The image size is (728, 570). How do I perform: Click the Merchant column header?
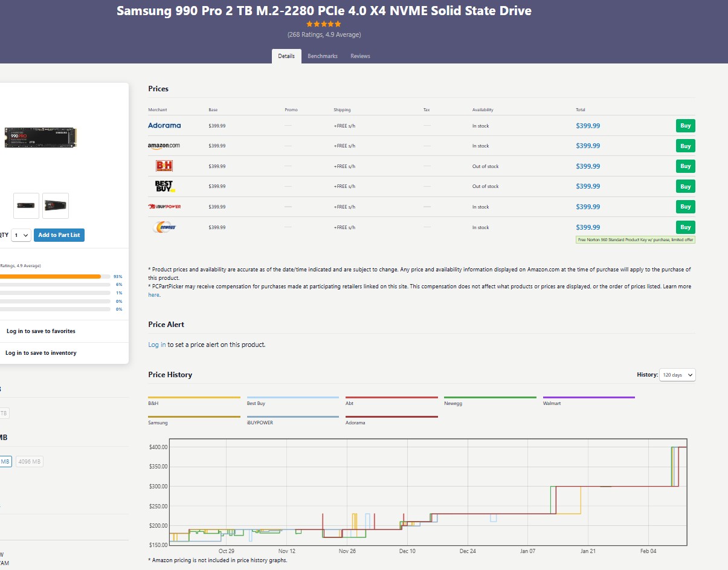(158, 110)
